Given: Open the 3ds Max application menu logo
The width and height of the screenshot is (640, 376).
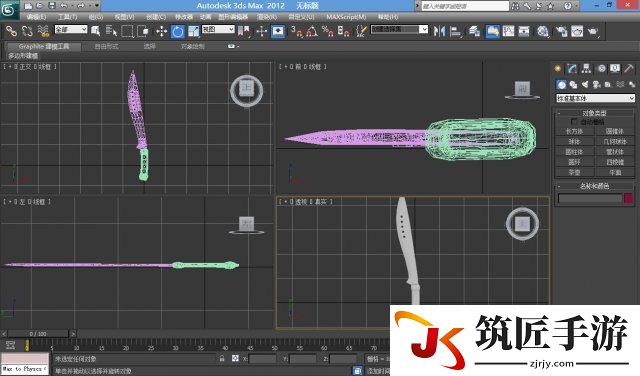Looking at the screenshot, I should [x=9, y=10].
